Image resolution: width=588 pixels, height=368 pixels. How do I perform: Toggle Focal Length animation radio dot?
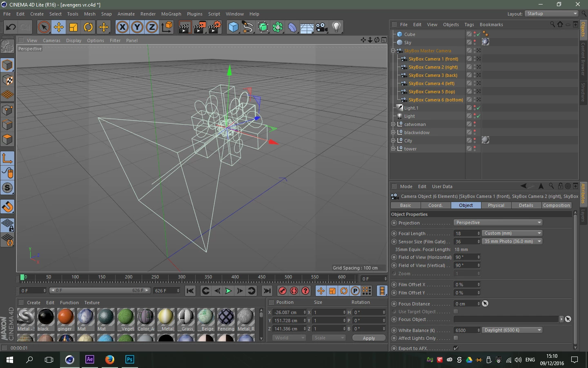click(x=394, y=233)
